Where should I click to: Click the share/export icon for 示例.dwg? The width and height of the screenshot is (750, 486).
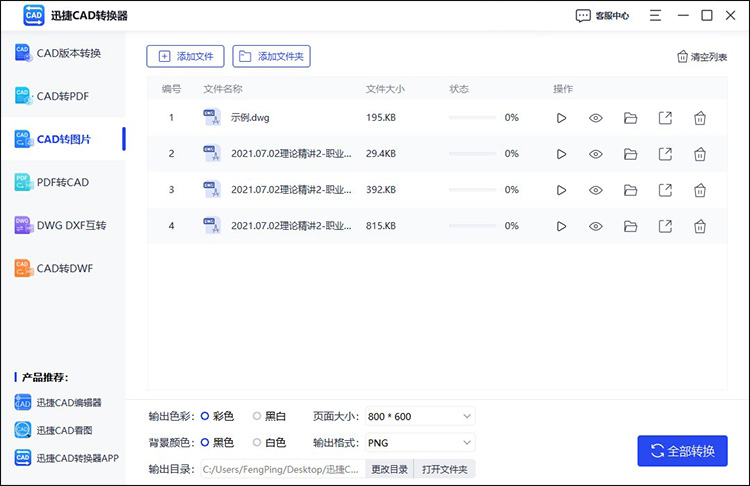(x=665, y=118)
